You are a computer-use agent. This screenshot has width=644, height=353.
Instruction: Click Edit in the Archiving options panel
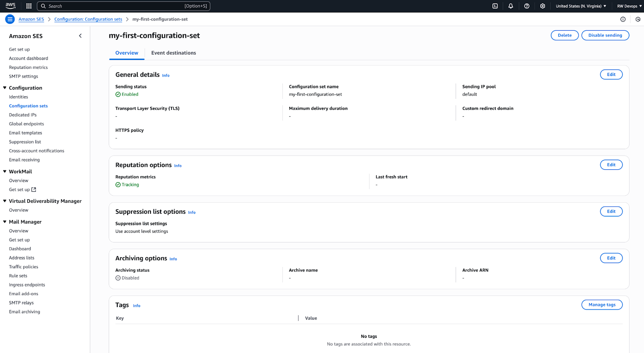[611, 258]
